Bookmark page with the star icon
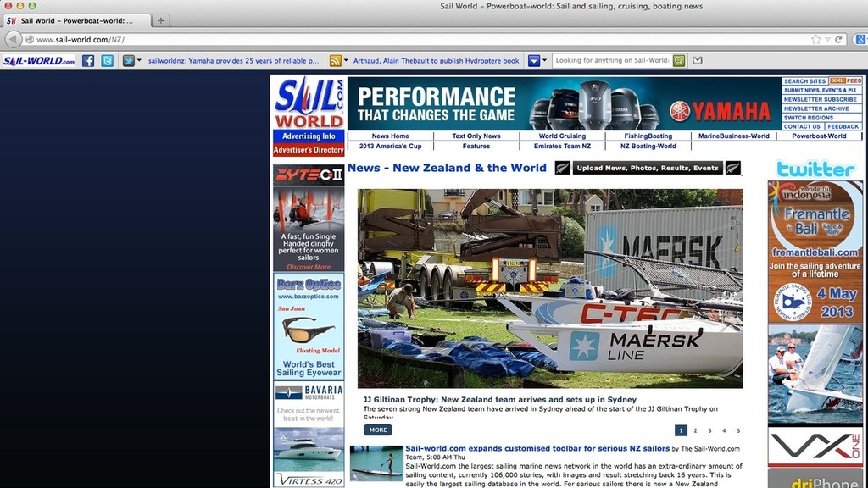868x488 pixels. [816, 39]
